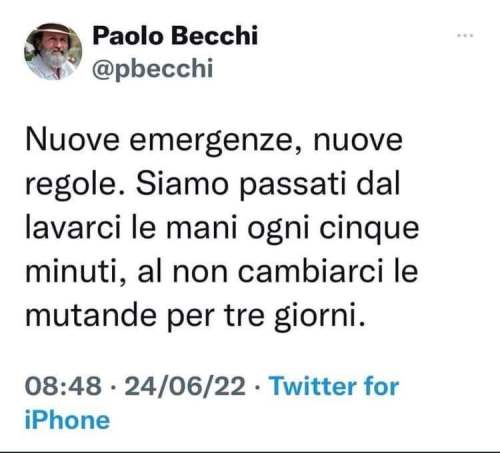Click the 24/06/22 tweet date
This screenshot has height=453, width=500.
click(x=185, y=386)
